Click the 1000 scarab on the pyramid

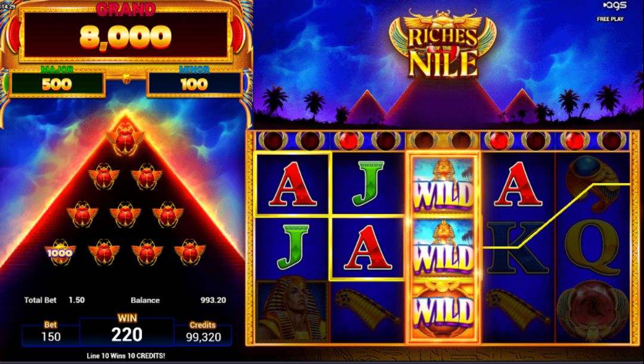(x=60, y=252)
